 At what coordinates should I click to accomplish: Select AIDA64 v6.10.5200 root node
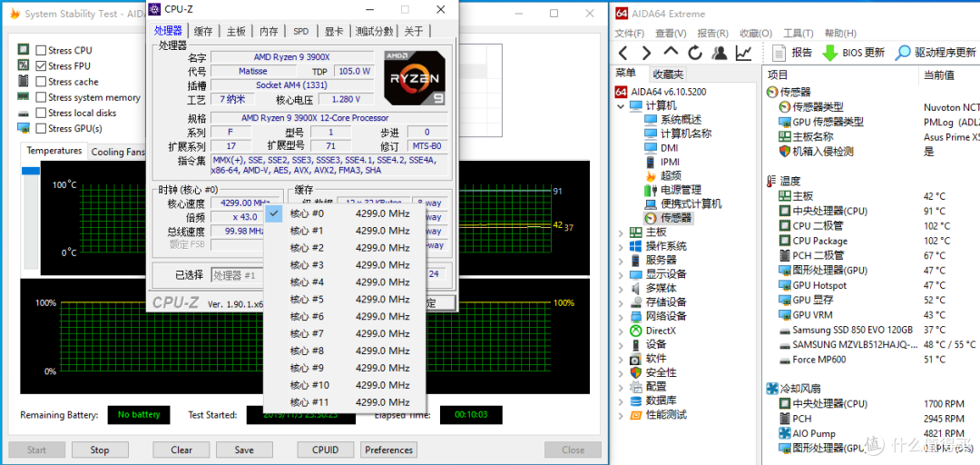coord(661,92)
